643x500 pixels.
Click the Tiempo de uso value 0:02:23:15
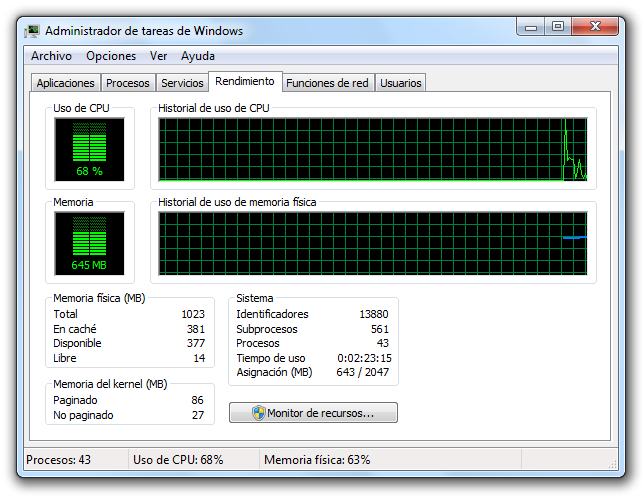click(364, 358)
